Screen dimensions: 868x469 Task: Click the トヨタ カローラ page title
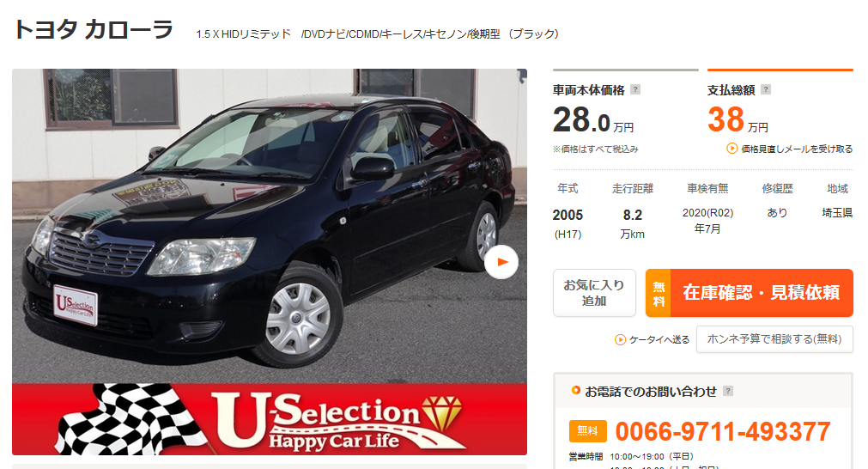coord(94,30)
